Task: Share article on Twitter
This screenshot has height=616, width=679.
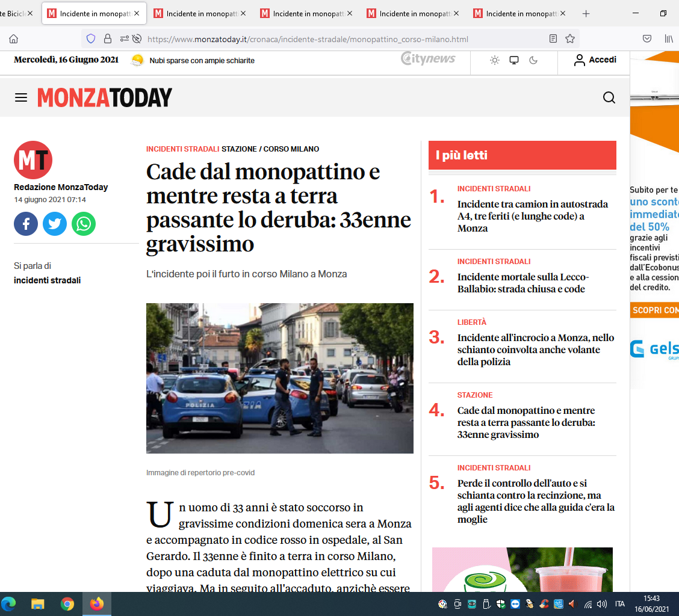Action: (55, 224)
